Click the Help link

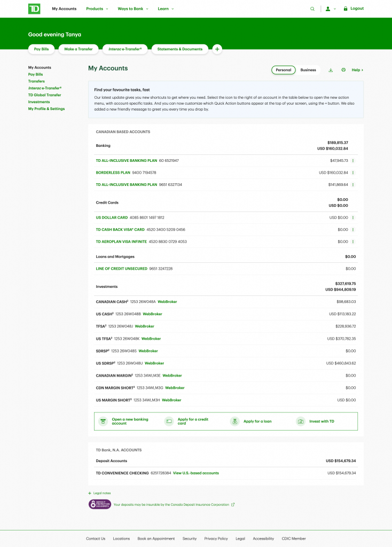pyautogui.click(x=357, y=70)
